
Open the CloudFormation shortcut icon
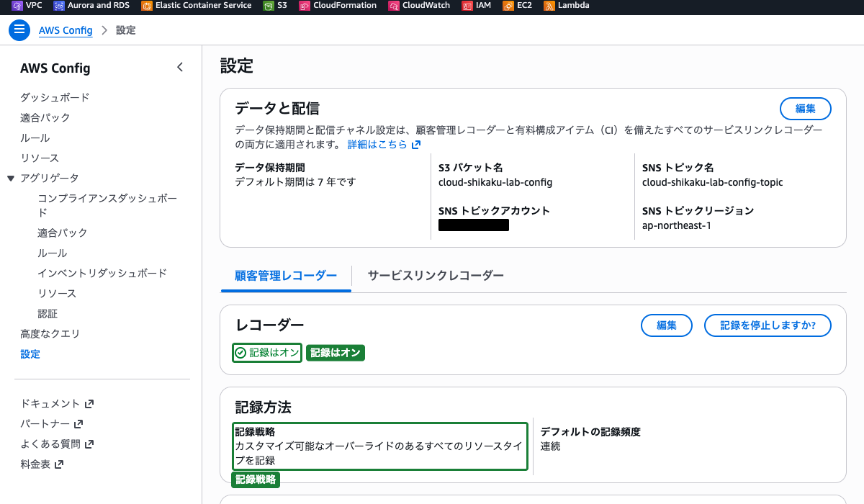pyautogui.click(x=305, y=6)
